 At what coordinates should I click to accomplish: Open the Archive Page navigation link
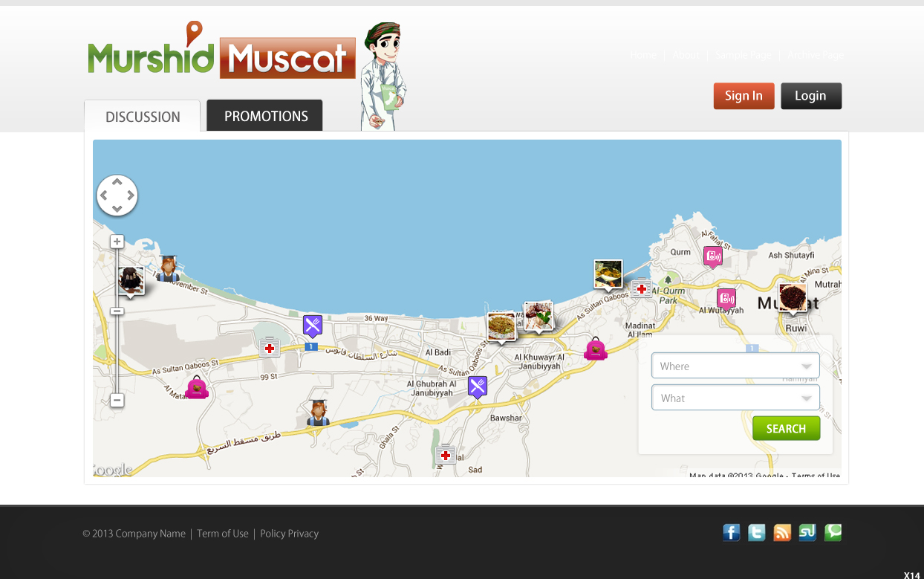coord(816,55)
